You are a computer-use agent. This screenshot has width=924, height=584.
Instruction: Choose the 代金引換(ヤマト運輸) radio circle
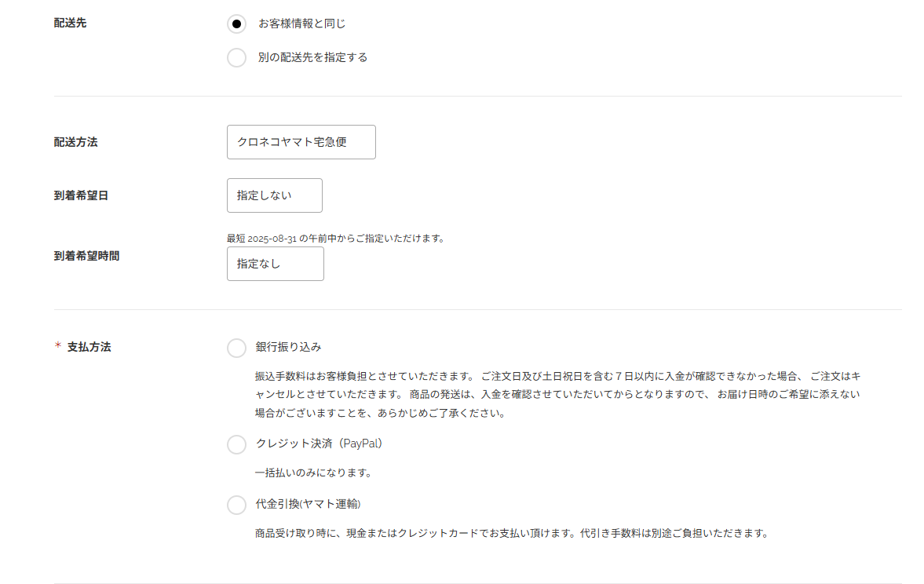click(236, 505)
